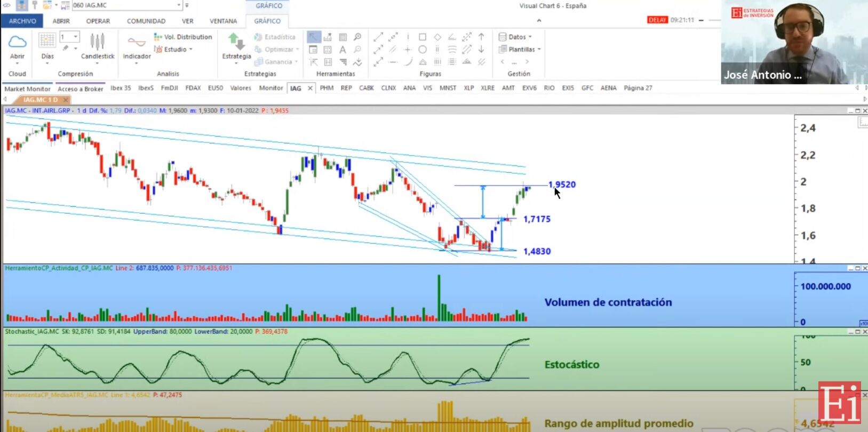868x432 pixels.
Task: Expand the Plantillas dropdown
Action: (x=519, y=49)
